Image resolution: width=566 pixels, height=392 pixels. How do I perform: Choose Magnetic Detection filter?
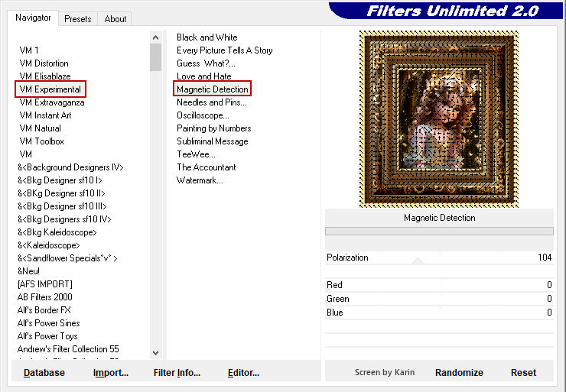click(213, 89)
